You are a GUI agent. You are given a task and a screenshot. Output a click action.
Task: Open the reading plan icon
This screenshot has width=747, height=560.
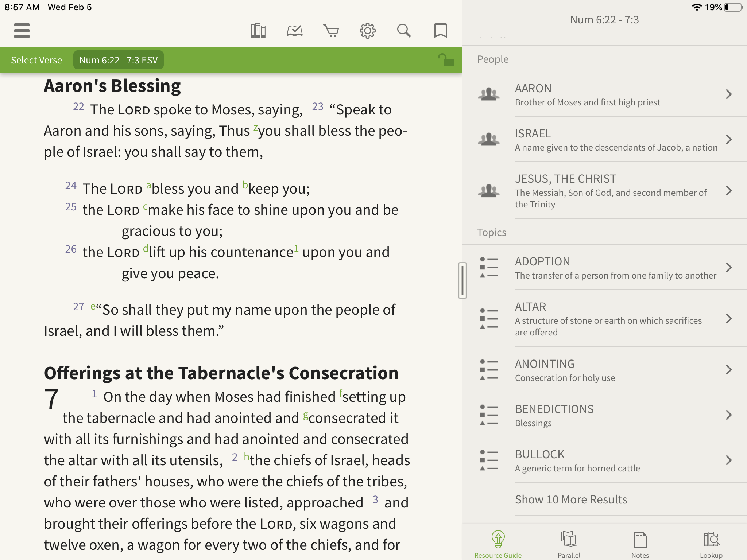[294, 31]
